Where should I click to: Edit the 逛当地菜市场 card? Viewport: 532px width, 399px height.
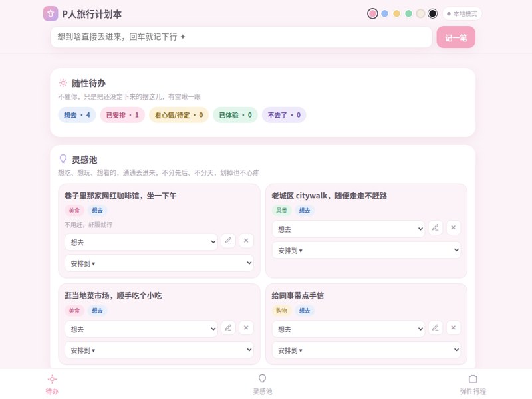pos(228,328)
